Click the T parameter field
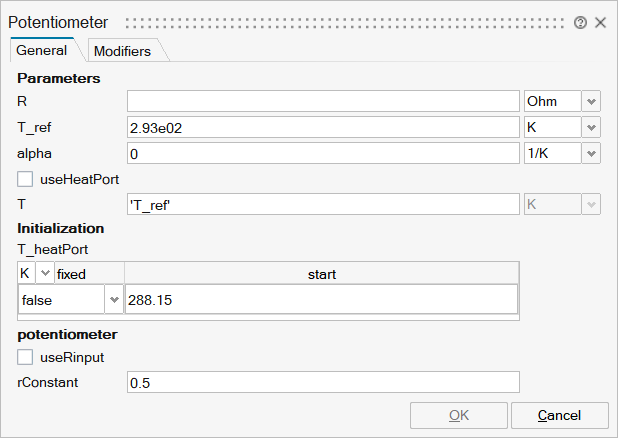This screenshot has height=438, width=618. tap(323, 204)
